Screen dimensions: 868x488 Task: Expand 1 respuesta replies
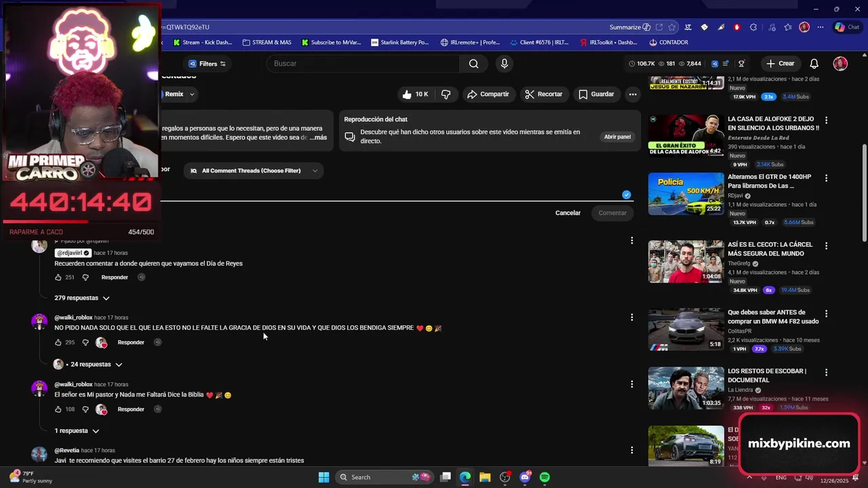click(77, 431)
